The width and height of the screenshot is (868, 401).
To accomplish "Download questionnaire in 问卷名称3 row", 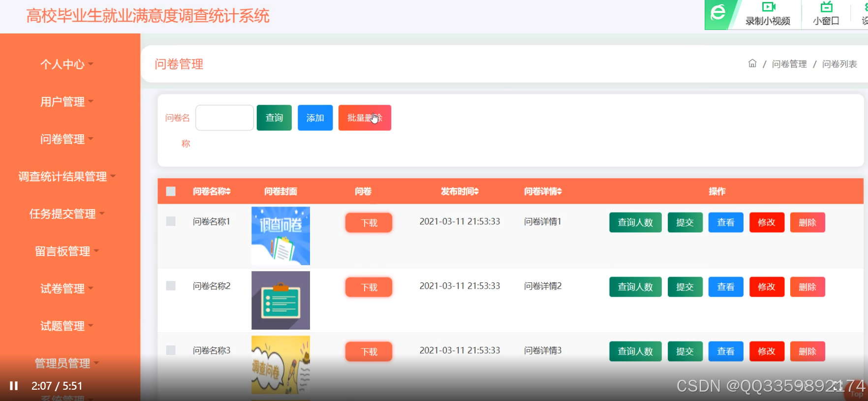I will tap(369, 352).
